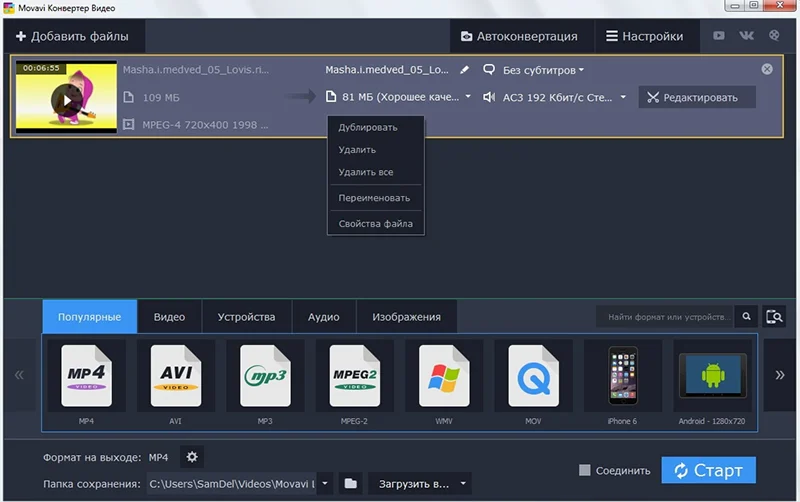Screen dimensions: 800x502
Task: Play the Masha video thumbnail preview
Action: [66, 99]
